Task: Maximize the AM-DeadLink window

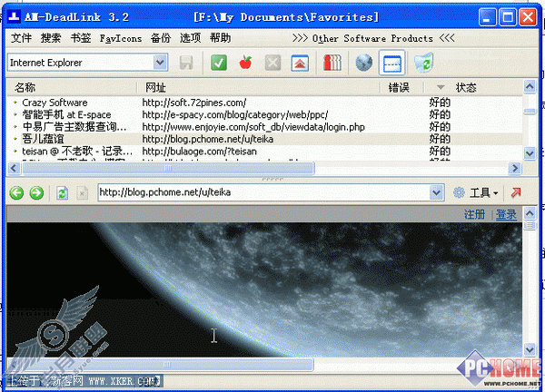Action: pyautogui.click(x=508, y=16)
